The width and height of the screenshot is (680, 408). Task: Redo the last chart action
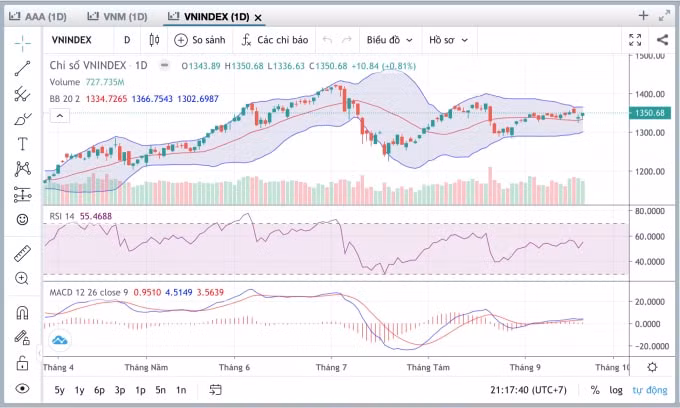(347, 40)
